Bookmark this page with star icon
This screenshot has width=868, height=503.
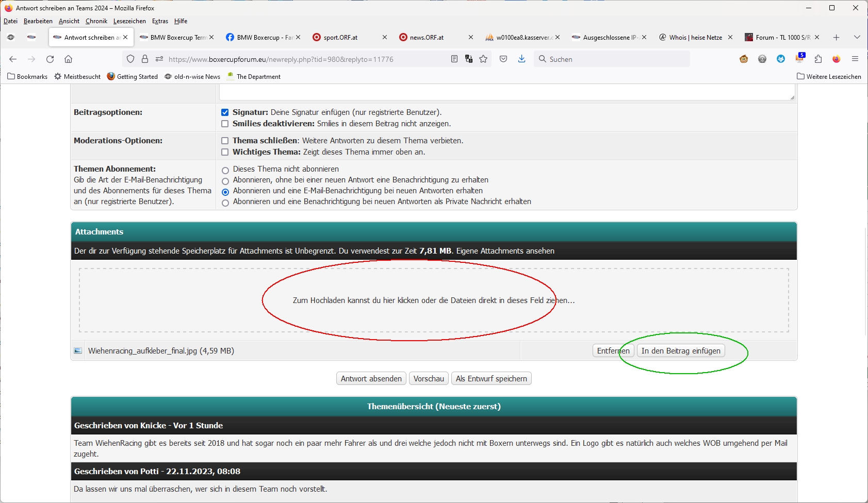pos(483,59)
